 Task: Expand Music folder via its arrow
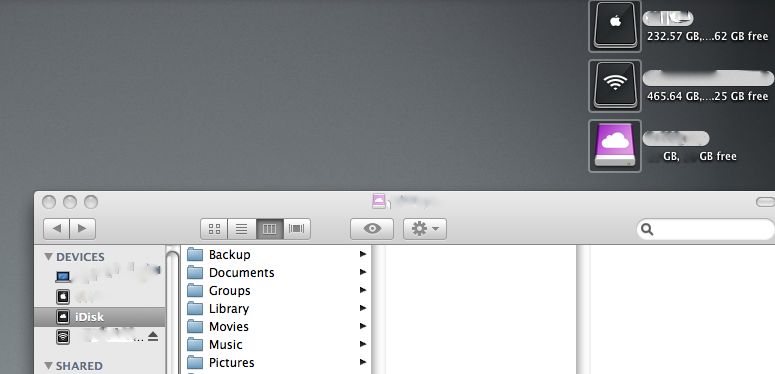tap(363, 344)
